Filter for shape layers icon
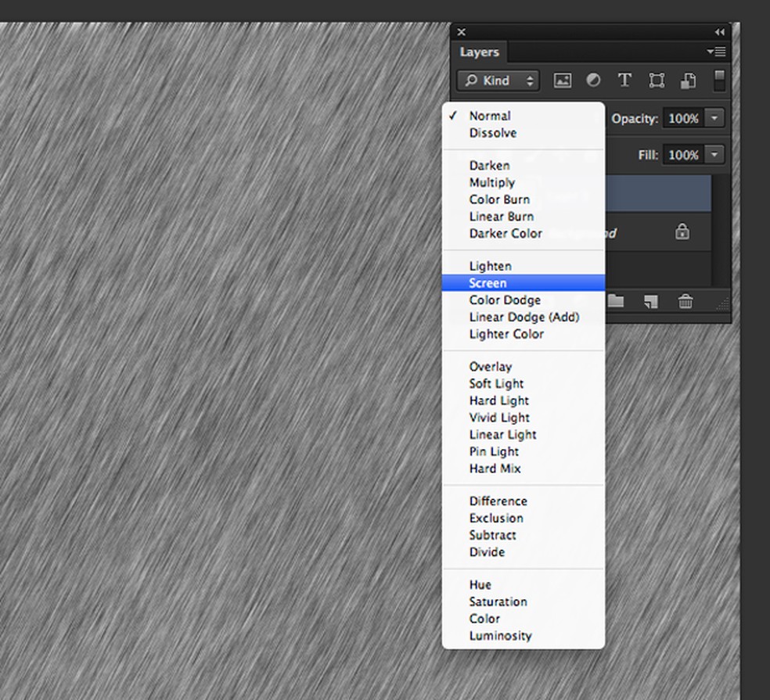Viewport: 770px width, 700px height. point(657,81)
